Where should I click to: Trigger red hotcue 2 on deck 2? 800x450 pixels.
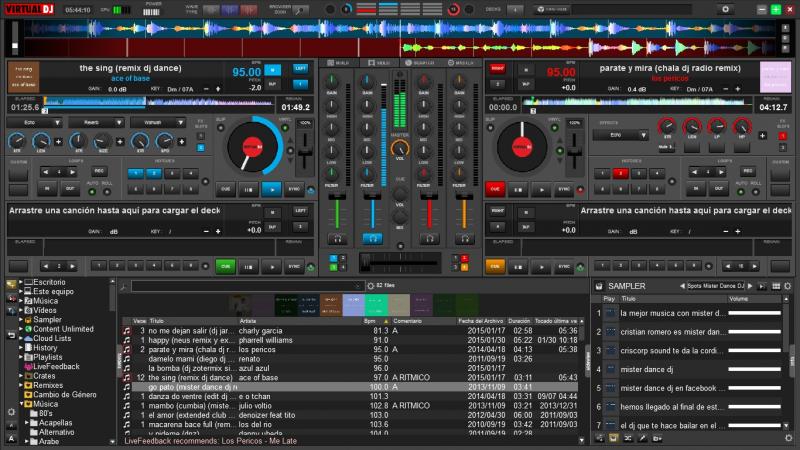pyautogui.click(x=620, y=173)
